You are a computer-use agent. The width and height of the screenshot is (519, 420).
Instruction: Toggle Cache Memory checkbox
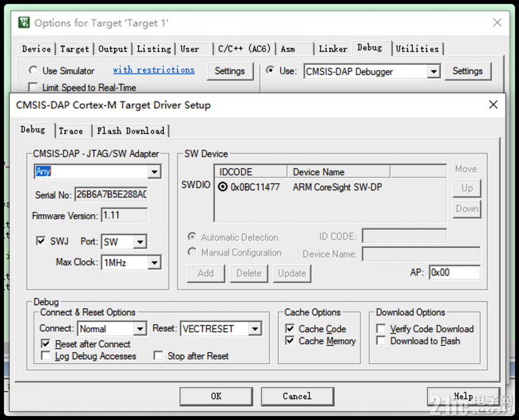coord(290,341)
